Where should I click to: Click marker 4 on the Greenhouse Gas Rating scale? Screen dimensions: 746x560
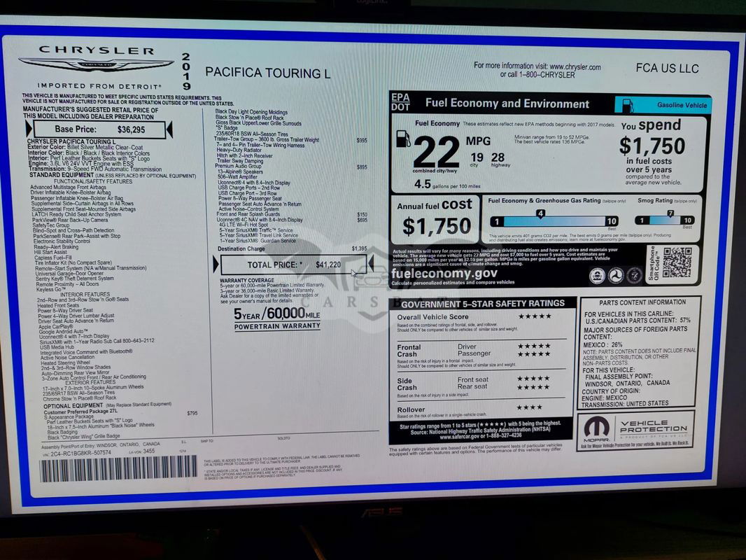pos(540,213)
